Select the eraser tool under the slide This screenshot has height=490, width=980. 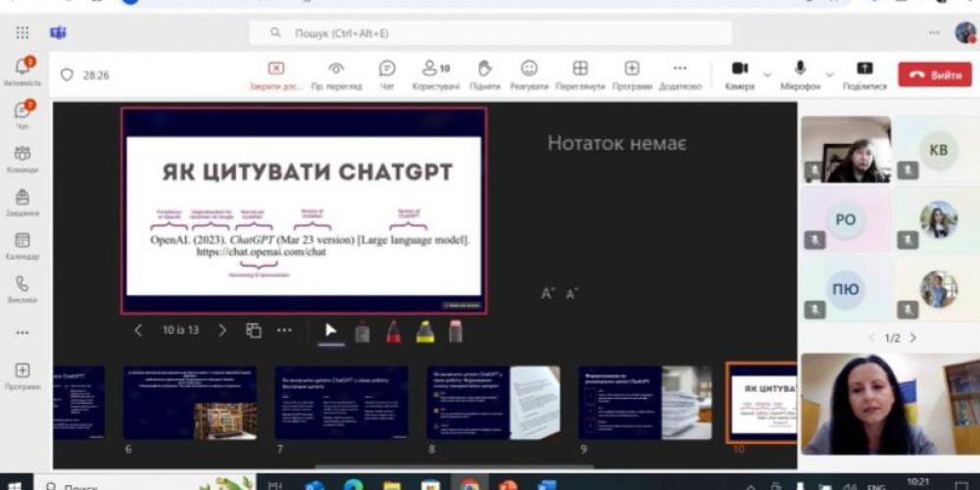click(x=456, y=331)
